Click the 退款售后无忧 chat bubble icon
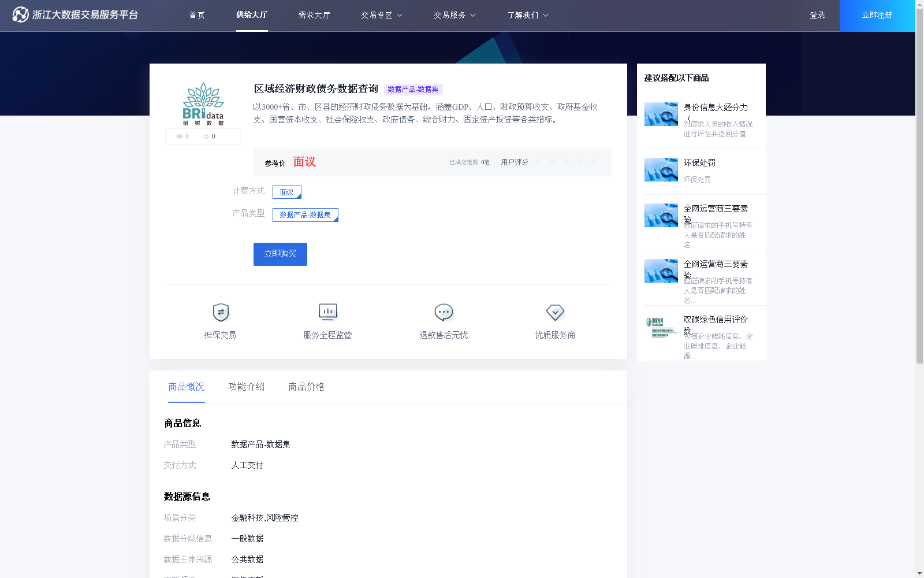This screenshot has width=924, height=578. click(x=443, y=312)
